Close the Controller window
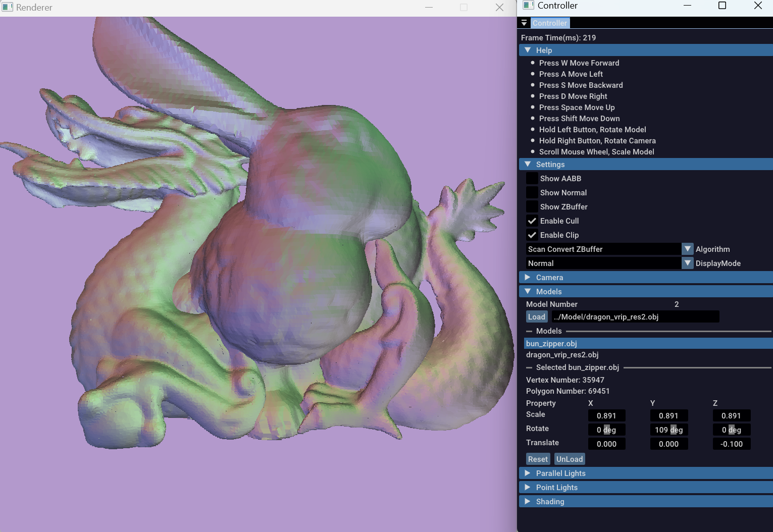The image size is (773, 532). point(758,6)
